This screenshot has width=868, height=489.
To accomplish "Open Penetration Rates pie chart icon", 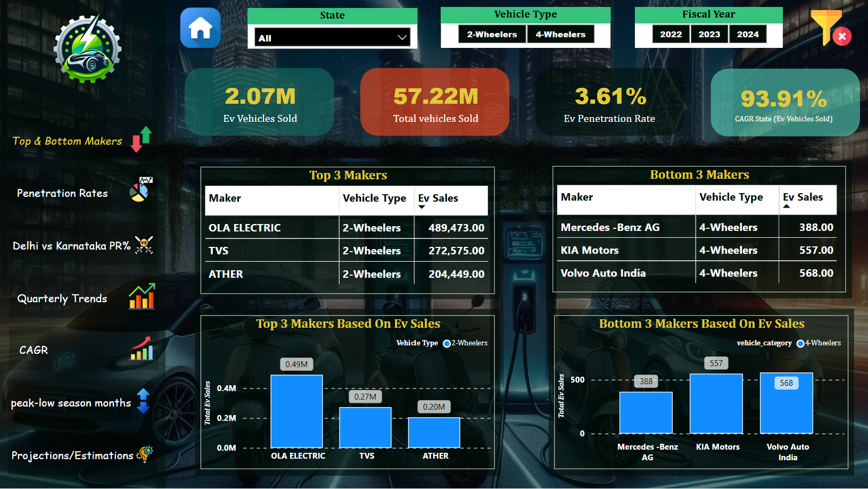I will coord(141,190).
